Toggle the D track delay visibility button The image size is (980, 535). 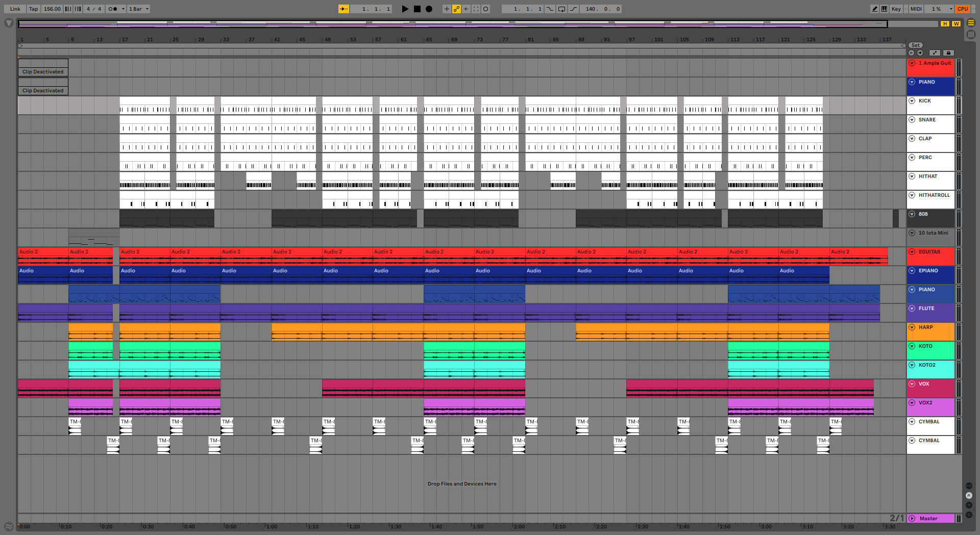(969, 515)
